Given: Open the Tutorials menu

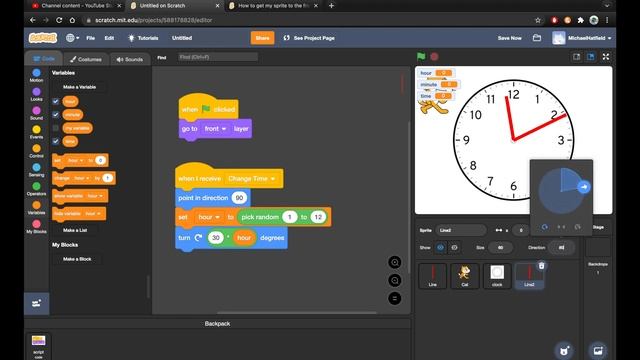Looking at the screenshot, I should (143, 38).
